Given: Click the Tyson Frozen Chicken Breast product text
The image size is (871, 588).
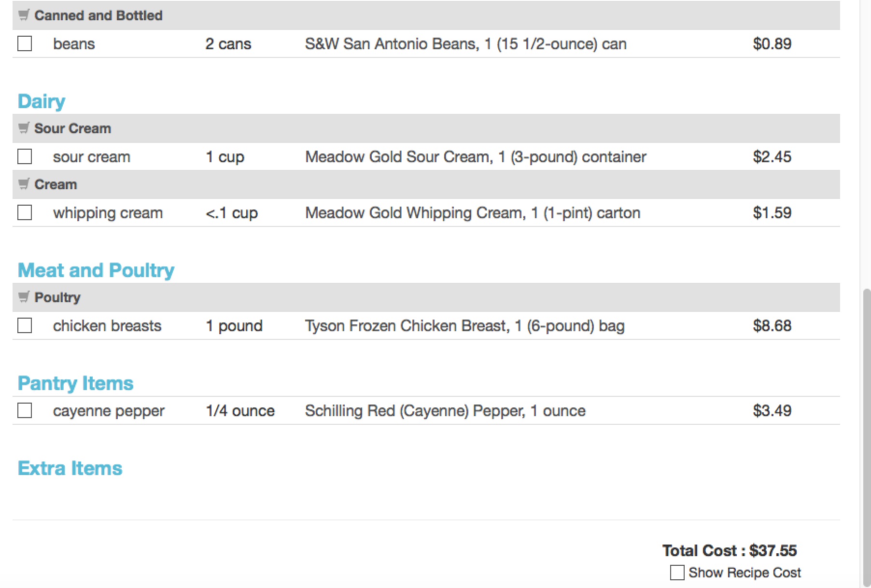Looking at the screenshot, I should pyautogui.click(x=464, y=326).
